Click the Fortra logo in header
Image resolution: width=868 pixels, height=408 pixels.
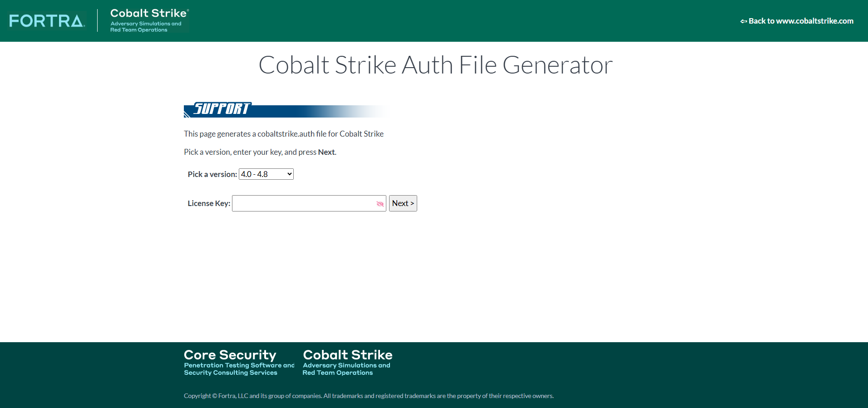coord(47,21)
